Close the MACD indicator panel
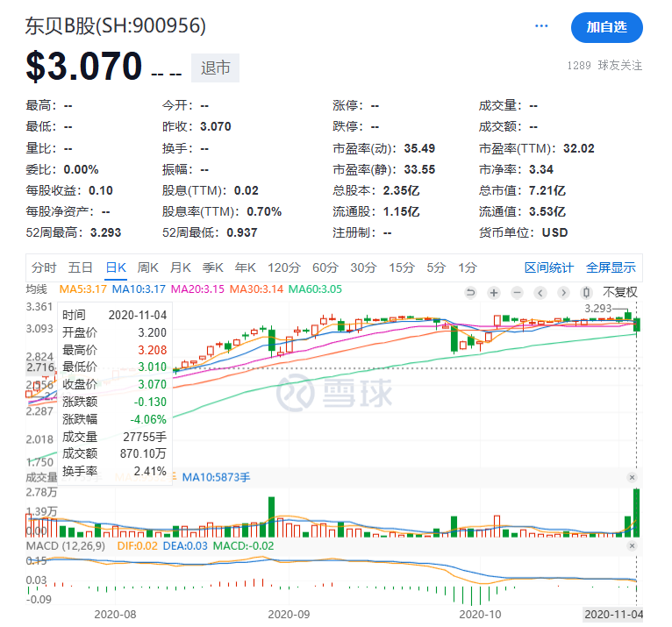This screenshot has height=627, width=672. point(632,545)
